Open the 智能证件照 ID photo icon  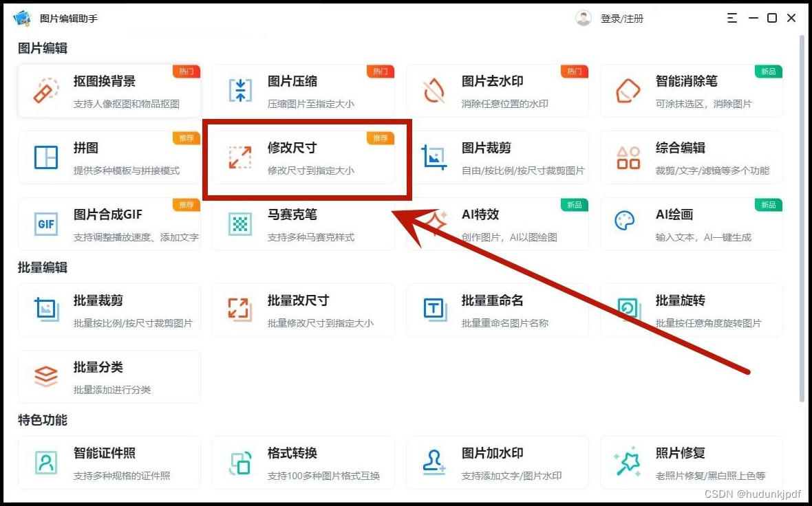coord(46,463)
